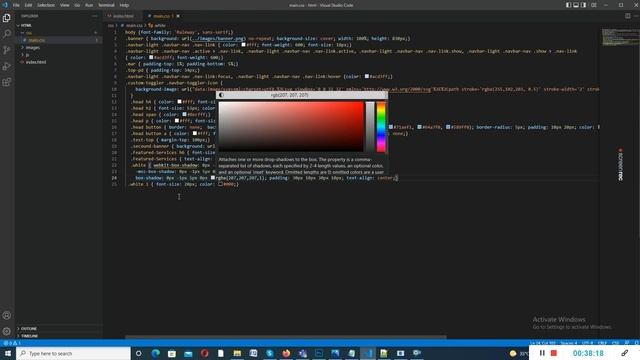Image resolution: width=640 pixels, height=360 pixels.
Task: Open Source Control view in activity bar
Action: 7,50
